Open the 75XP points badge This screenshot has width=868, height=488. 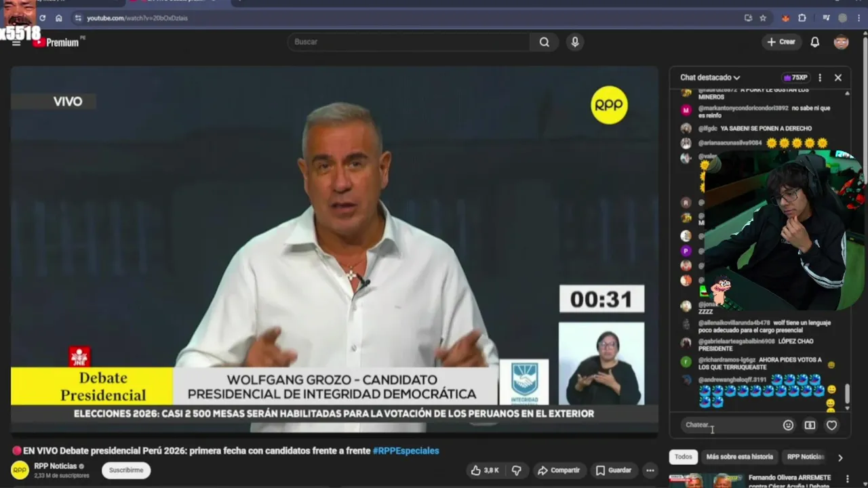(795, 78)
